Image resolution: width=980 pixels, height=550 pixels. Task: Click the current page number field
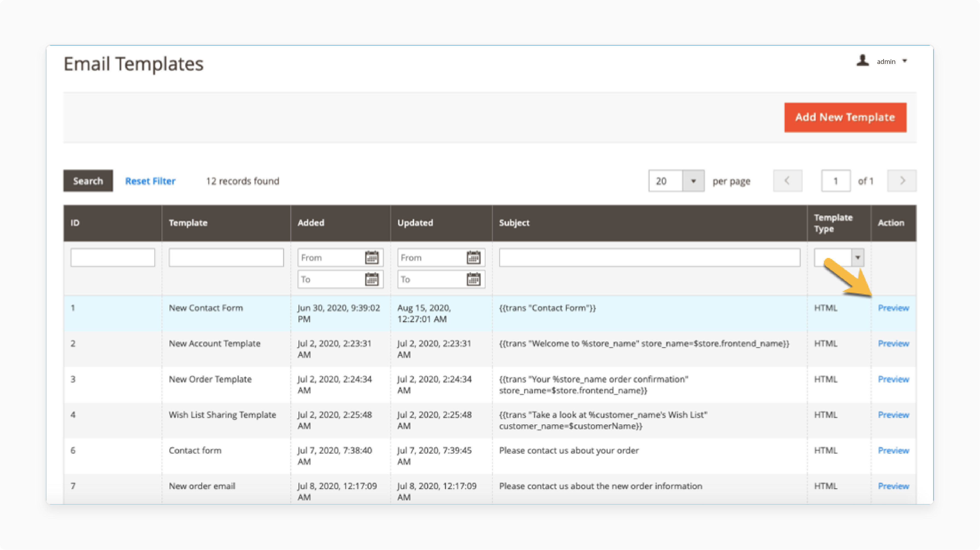click(x=836, y=181)
